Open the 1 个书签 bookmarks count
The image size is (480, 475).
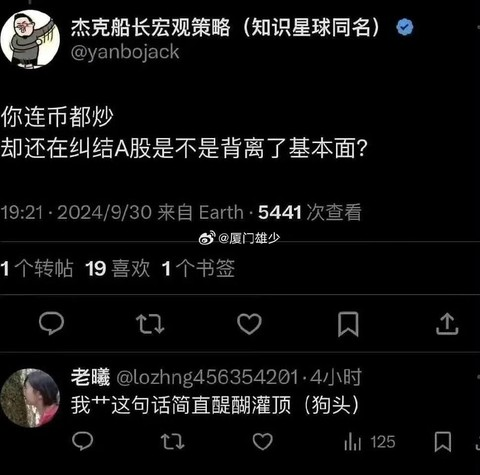198,268
